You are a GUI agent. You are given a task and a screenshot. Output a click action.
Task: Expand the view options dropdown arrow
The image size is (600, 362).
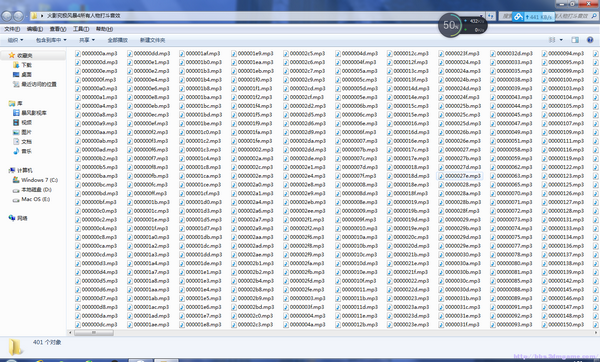point(561,40)
